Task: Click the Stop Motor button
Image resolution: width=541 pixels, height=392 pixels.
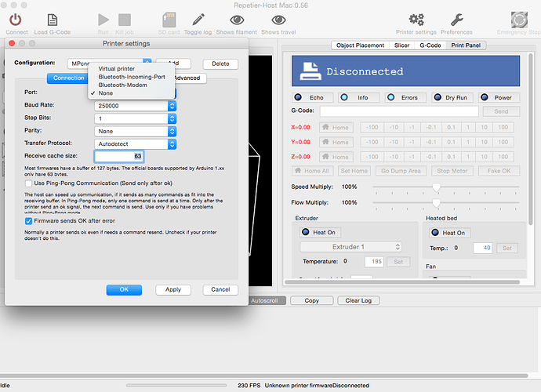Action: 452,171
